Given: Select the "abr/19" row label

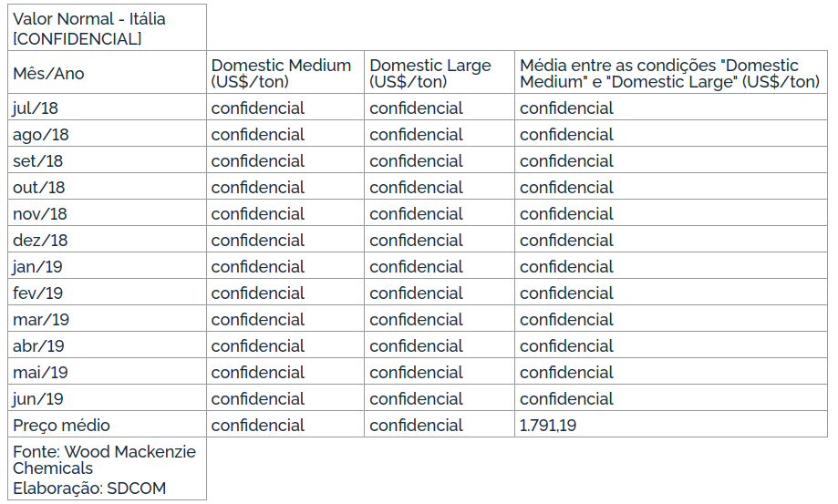Looking at the screenshot, I should 38,346.
